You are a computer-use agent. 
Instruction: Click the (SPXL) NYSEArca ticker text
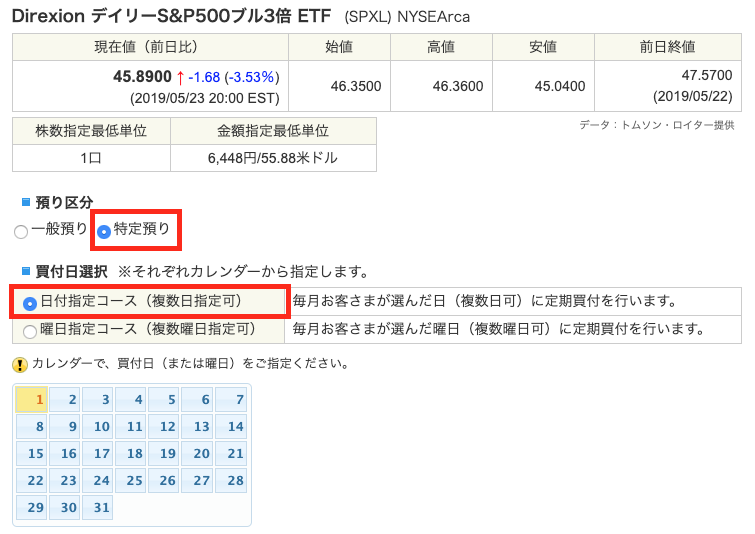407,17
